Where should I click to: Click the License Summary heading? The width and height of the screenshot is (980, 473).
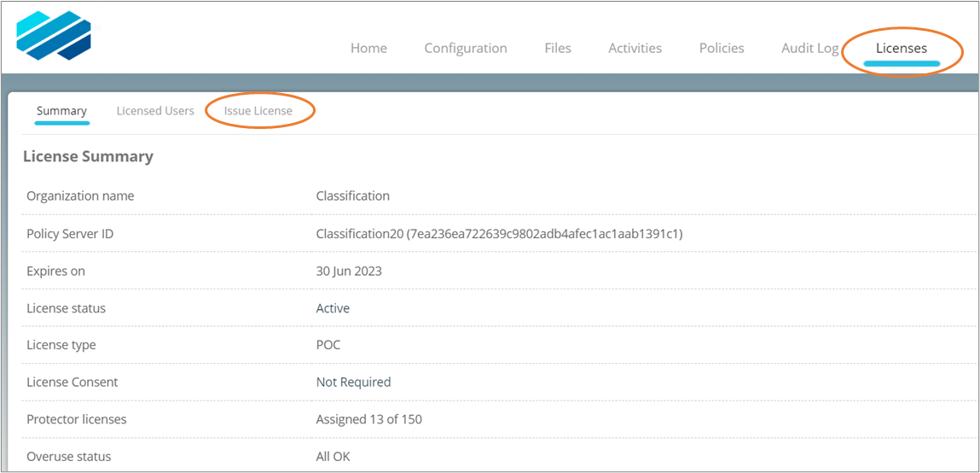[x=88, y=156]
